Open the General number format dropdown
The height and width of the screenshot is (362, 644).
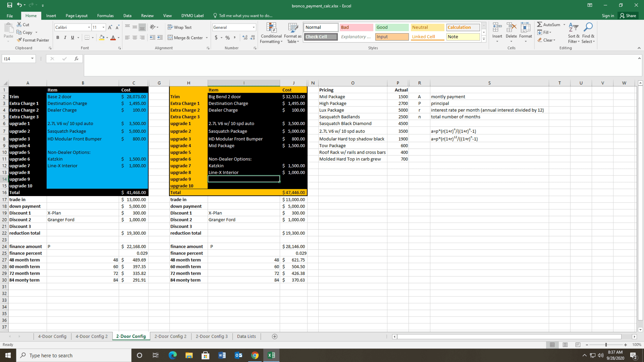pyautogui.click(x=254, y=27)
